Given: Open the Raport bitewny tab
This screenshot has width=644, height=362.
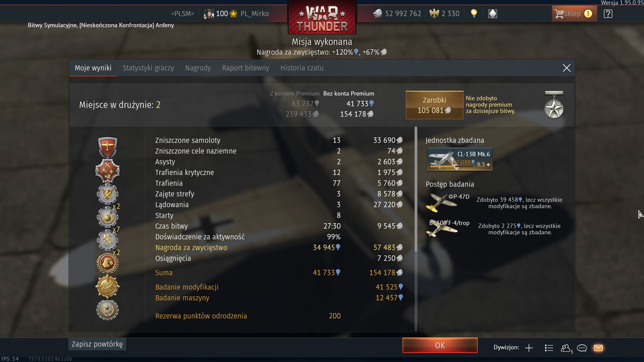Looking at the screenshot, I should point(246,68).
